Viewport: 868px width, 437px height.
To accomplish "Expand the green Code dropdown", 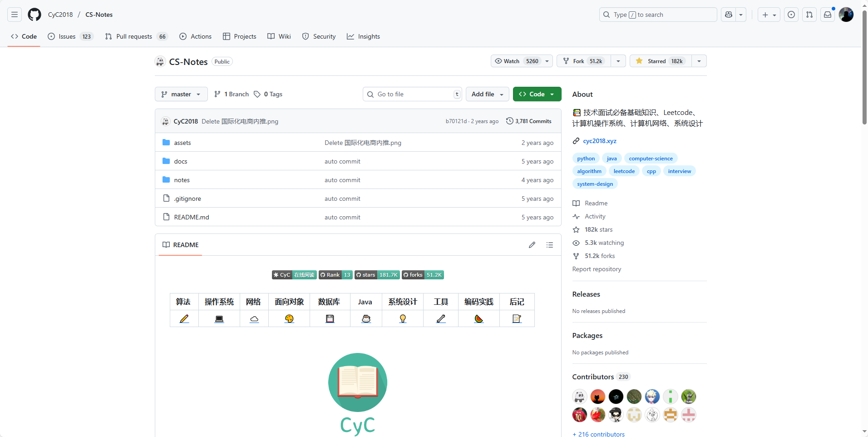I will coord(537,94).
